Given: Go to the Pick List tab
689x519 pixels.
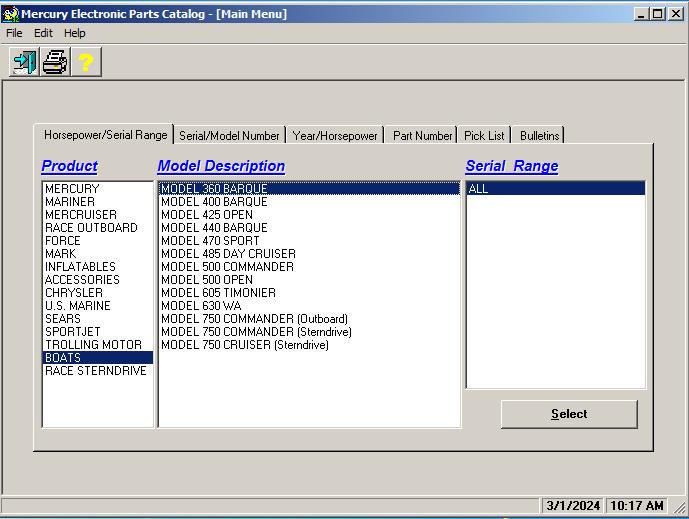Looking at the screenshot, I should point(485,136).
